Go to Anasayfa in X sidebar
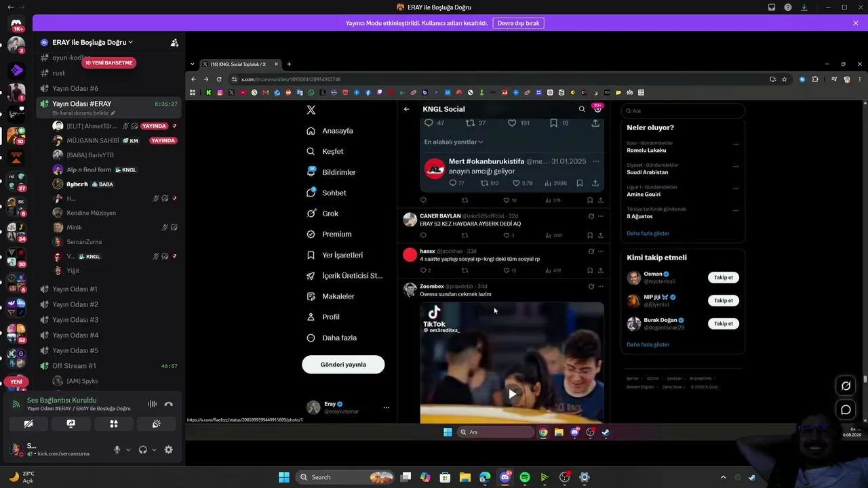 point(330,131)
